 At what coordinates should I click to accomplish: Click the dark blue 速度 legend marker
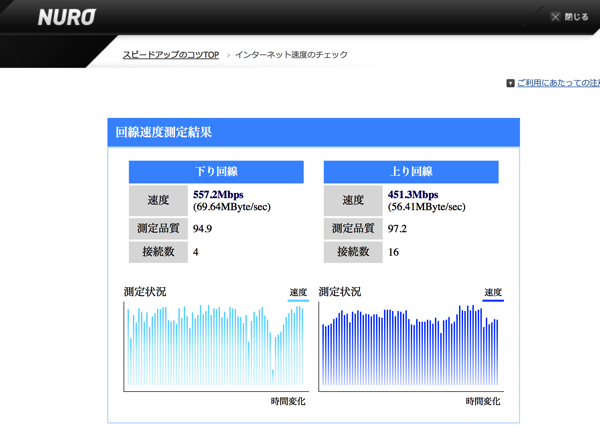[x=493, y=294]
